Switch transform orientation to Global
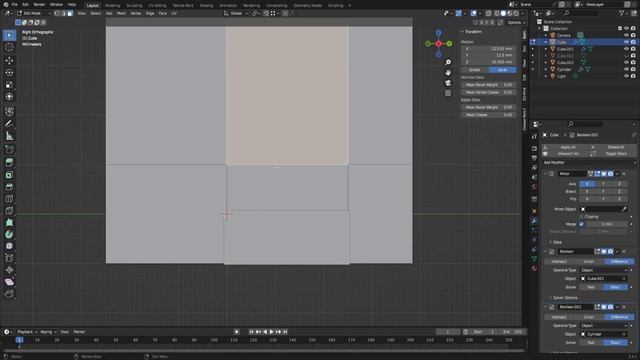This screenshot has width=640, height=360. (x=475, y=70)
